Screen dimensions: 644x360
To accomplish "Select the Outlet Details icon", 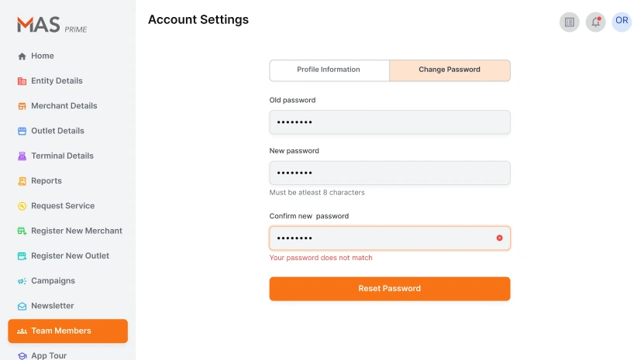I will (x=22, y=131).
